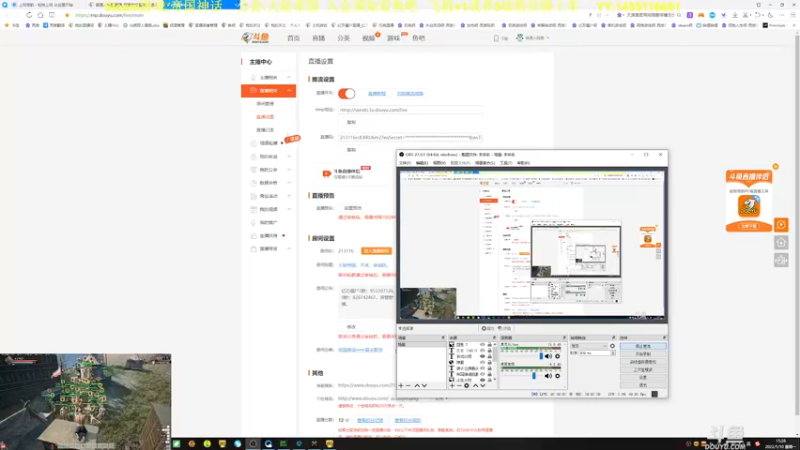Expand the sidebar section with chevron below the badge item
Viewport: 800px width, 450px height.
coord(268,157)
